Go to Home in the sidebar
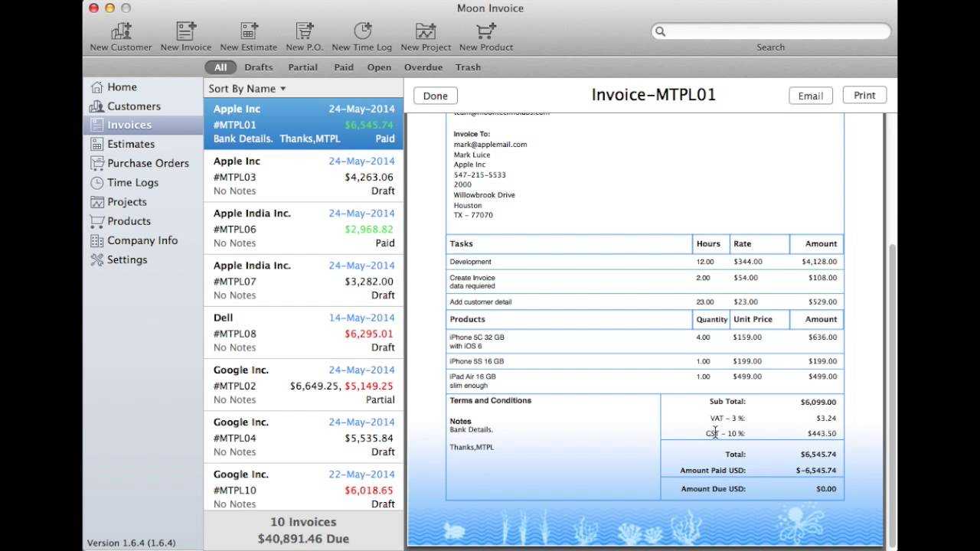 point(122,87)
